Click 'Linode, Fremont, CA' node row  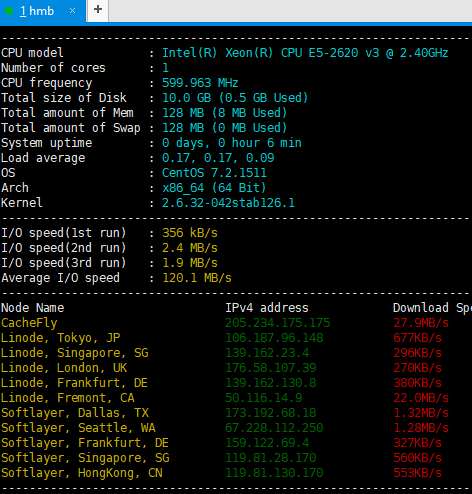(x=68, y=398)
